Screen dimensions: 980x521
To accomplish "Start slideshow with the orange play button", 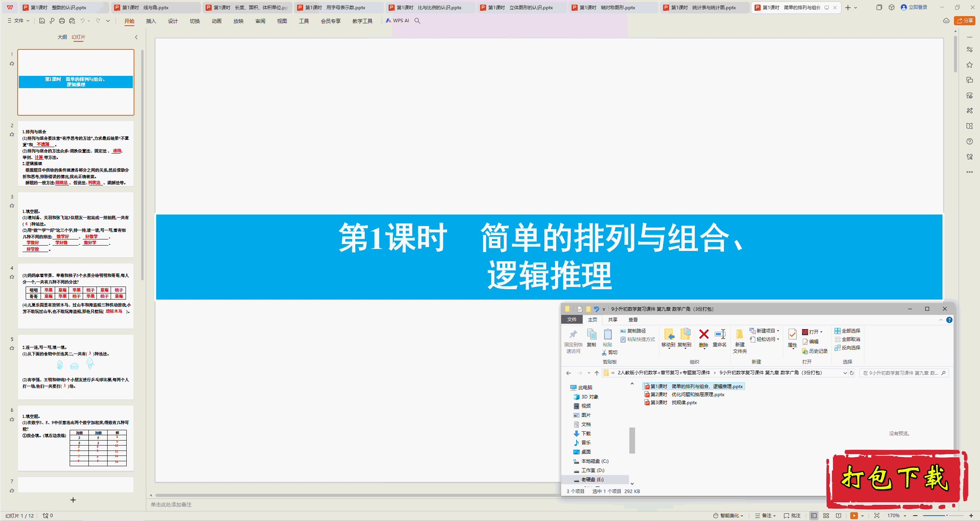I will [854, 516].
